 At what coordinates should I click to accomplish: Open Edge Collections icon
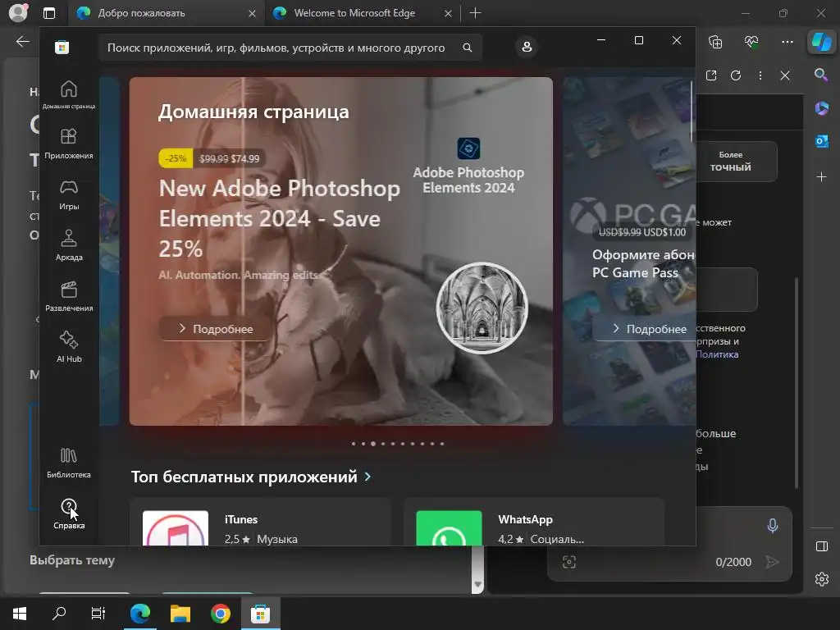715,42
